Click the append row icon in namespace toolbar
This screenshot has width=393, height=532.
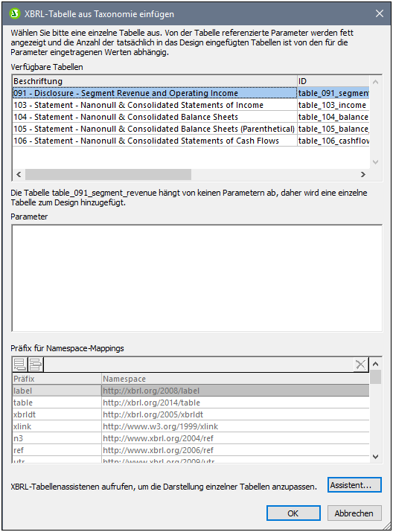pos(19,365)
